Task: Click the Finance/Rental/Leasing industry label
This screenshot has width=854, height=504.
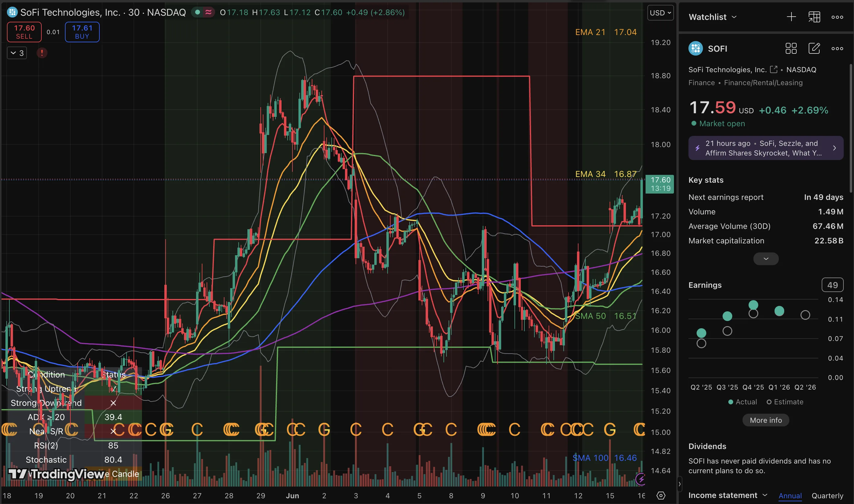Action: point(763,83)
